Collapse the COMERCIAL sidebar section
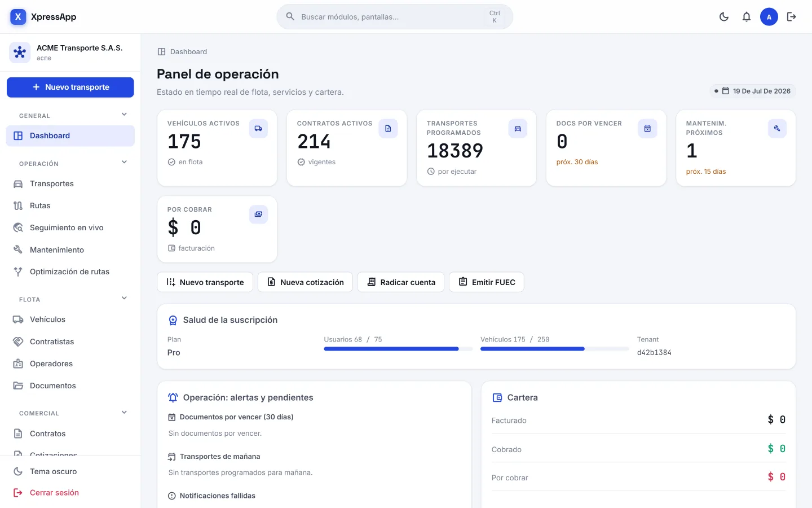This screenshot has width=812, height=508. click(x=124, y=413)
